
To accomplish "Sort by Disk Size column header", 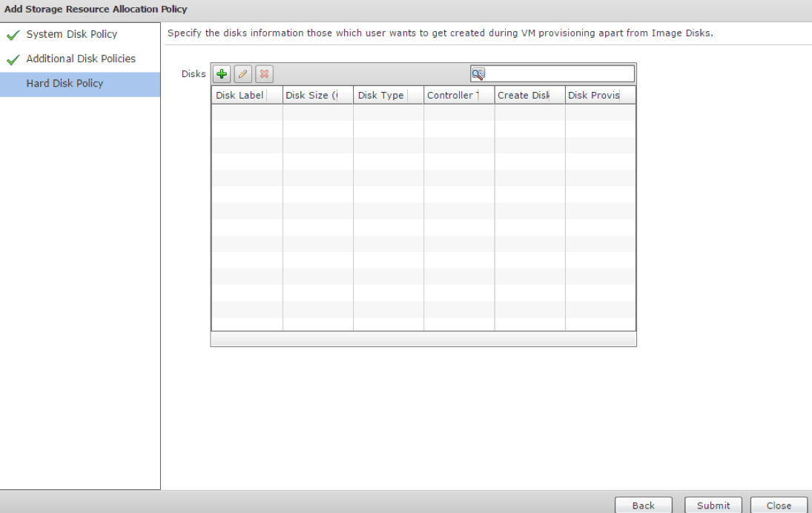I will [x=318, y=95].
